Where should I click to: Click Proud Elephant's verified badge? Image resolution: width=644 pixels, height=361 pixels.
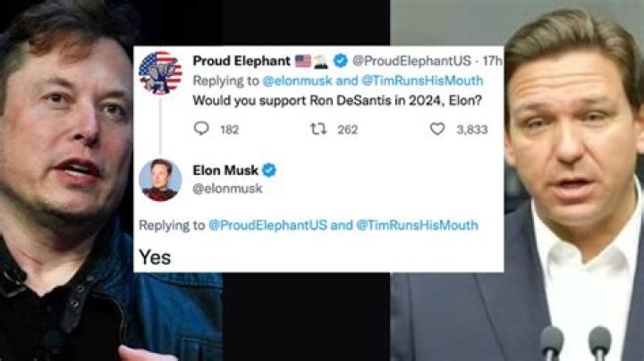(338, 62)
